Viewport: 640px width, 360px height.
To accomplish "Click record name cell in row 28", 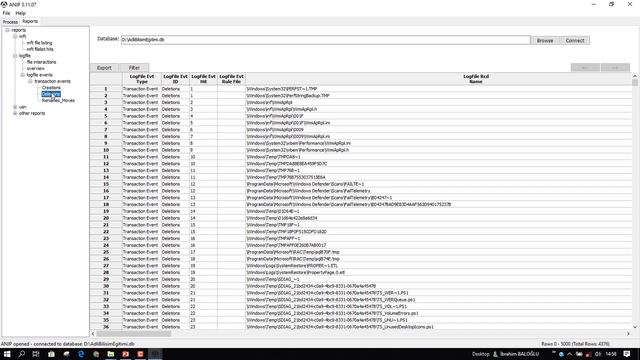I will pyautogui.click(x=439, y=272).
